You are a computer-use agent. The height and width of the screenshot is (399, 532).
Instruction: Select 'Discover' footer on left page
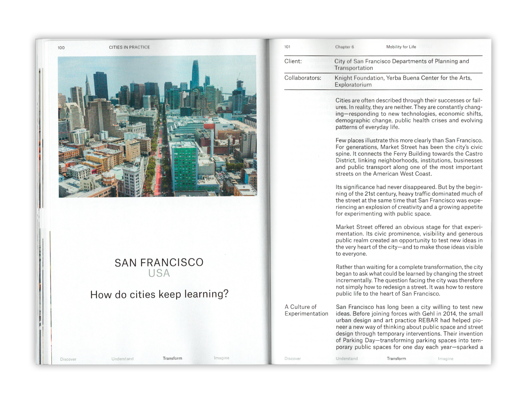(68, 359)
